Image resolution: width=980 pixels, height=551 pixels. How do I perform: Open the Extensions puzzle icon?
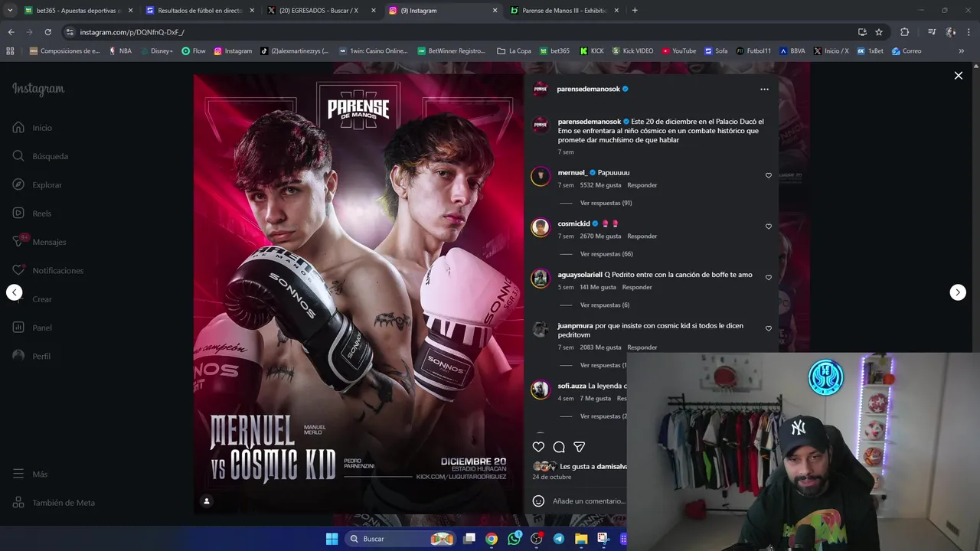click(x=904, y=32)
